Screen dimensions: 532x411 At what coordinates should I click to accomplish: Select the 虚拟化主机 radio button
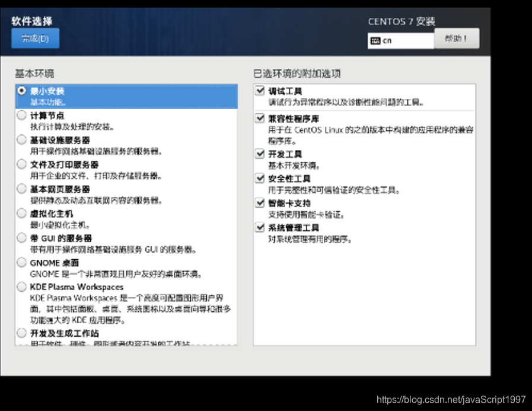pos(22,214)
